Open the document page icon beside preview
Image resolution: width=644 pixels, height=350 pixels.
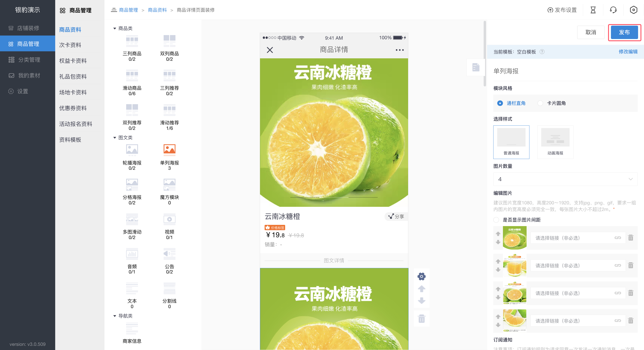(x=476, y=67)
